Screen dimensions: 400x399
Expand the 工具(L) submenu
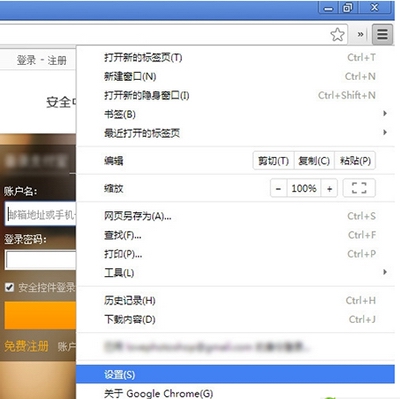[235, 273]
